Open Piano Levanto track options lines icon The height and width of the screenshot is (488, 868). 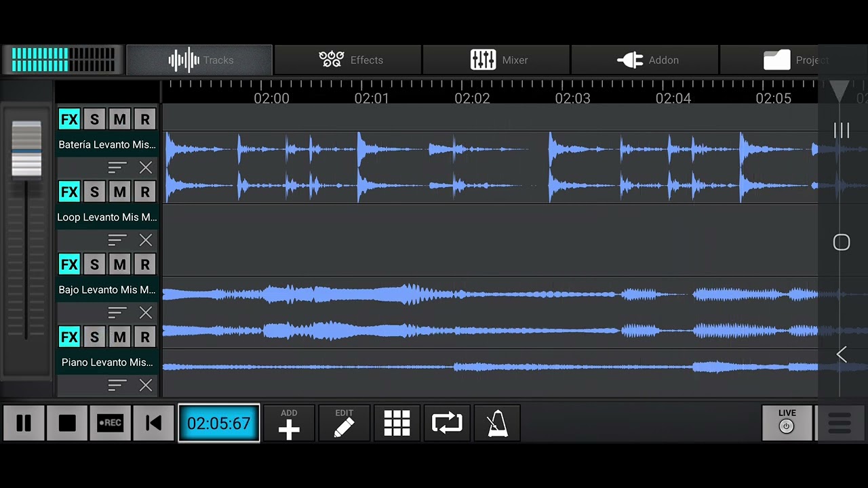coord(117,385)
